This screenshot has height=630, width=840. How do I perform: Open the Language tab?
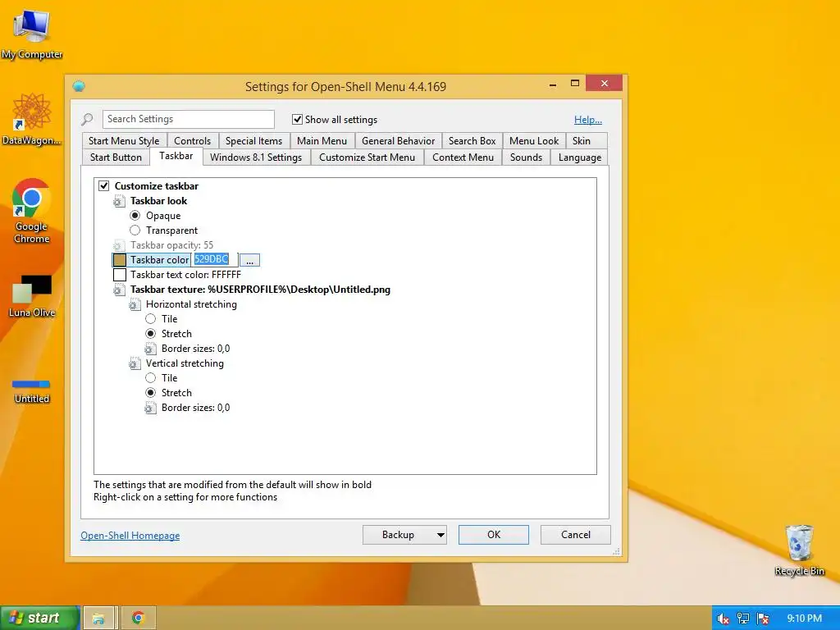580,157
